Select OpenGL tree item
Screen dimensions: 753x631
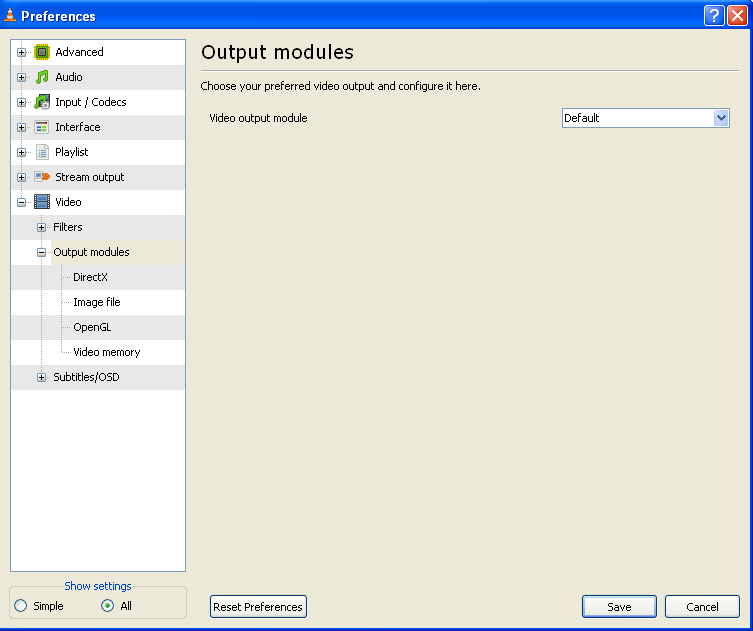click(x=92, y=327)
